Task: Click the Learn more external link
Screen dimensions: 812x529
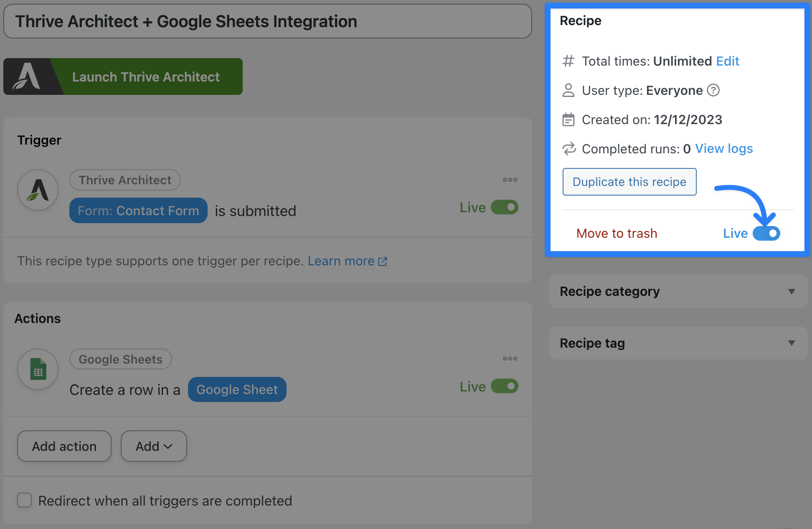Action: pyautogui.click(x=347, y=261)
